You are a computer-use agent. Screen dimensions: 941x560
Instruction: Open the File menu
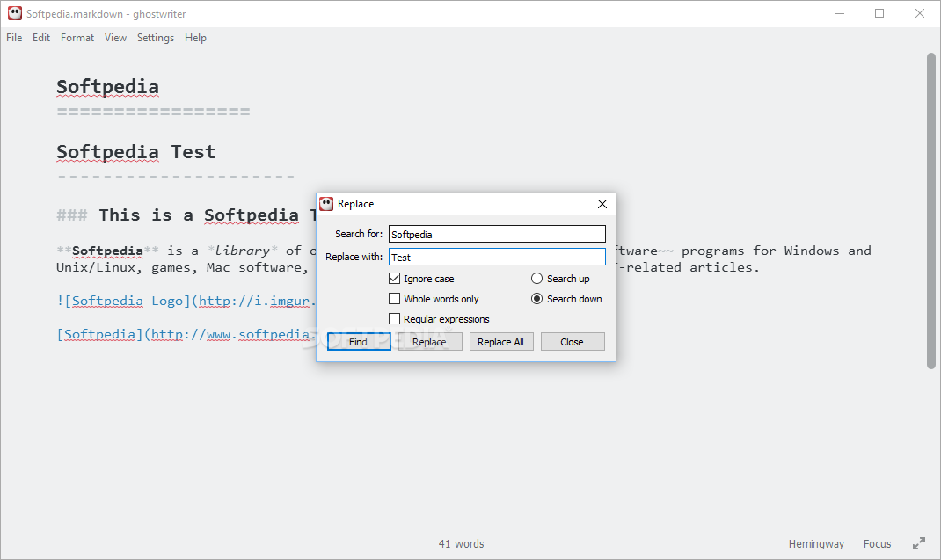pyautogui.click(x=14, y=37)
